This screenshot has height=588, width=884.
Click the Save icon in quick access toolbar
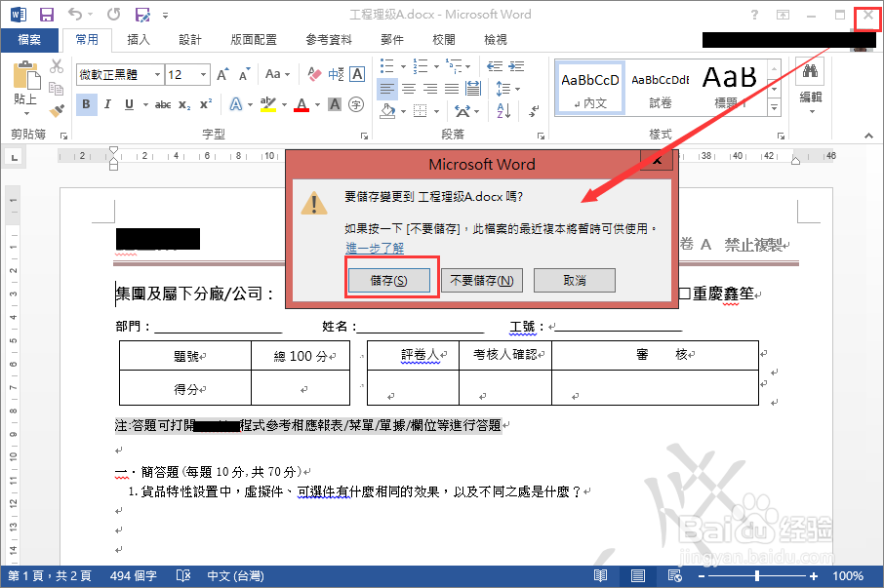46,15
